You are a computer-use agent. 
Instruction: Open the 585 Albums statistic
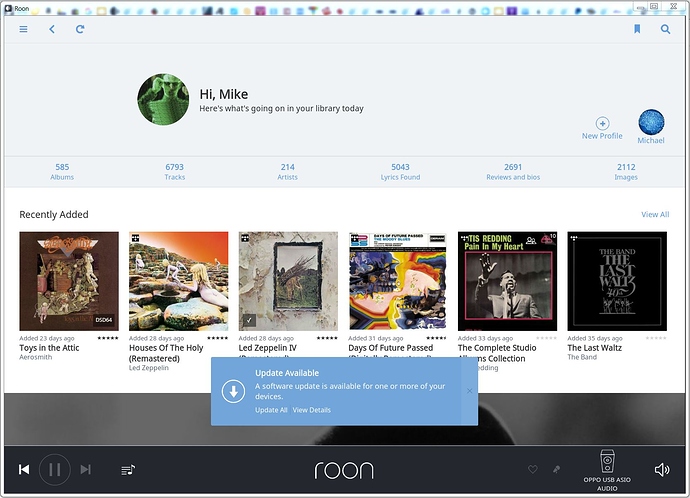[62, 172]
